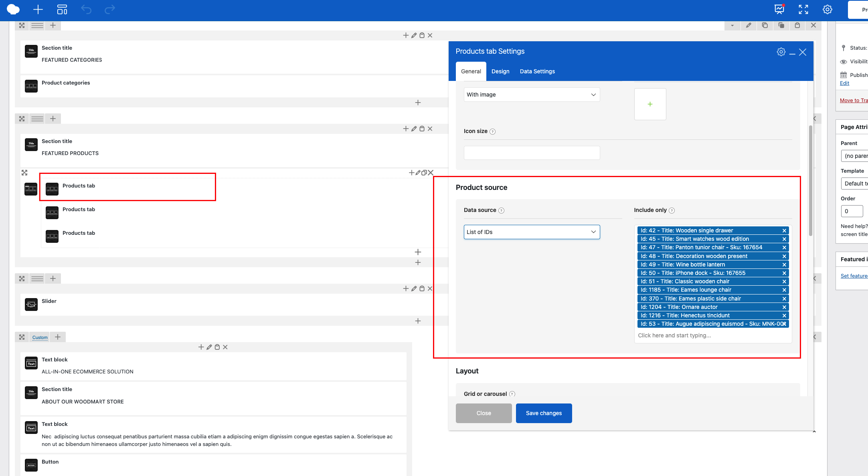
Task: Edit Featured Categories column with pencil icon
Action: click(x=414, y=35)
